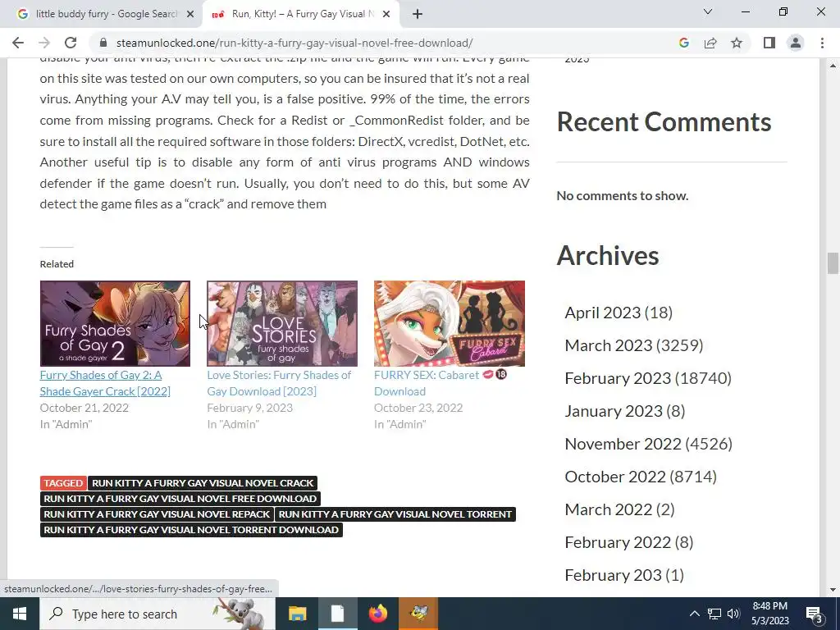This screenshot has height=630, width=840.
Task: Open the clock and date flyout
Action: (x=769, y=614)
